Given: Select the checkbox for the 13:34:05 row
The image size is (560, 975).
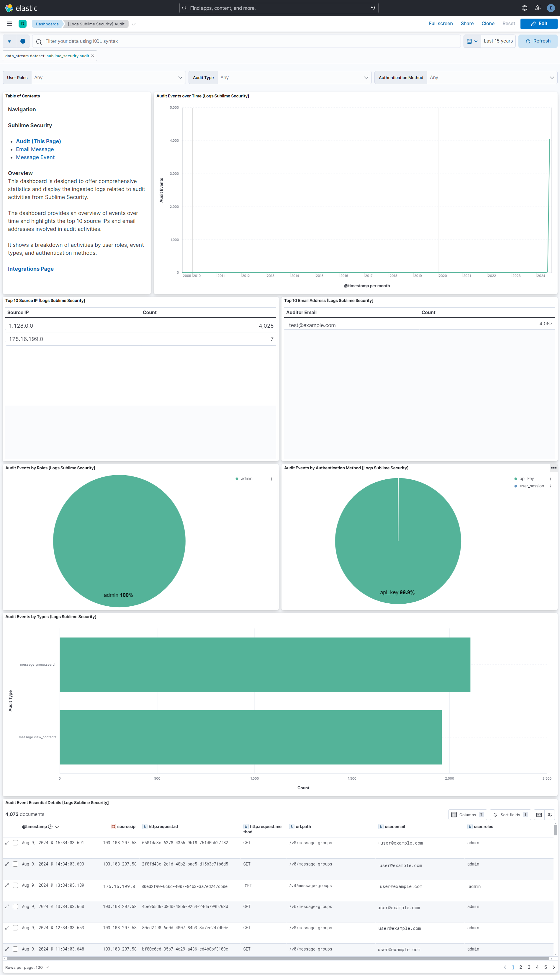Looking at the screenshot, I should pos(15,885).
